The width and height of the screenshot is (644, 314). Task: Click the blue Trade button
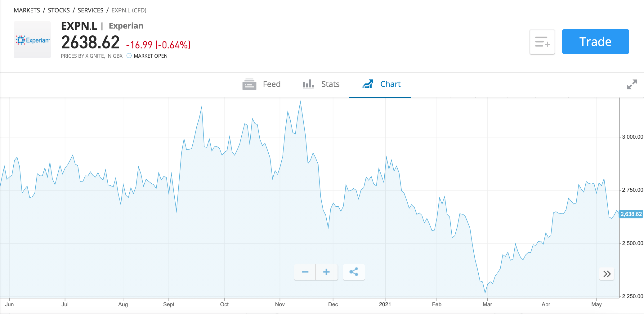point(595,42)
